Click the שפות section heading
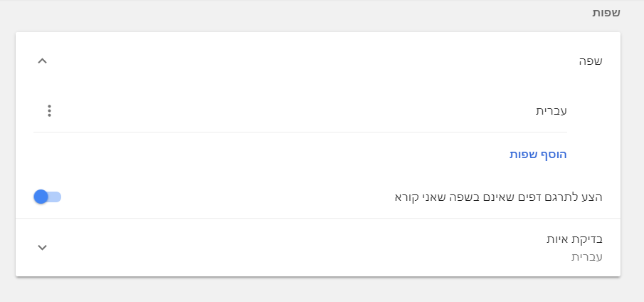The height and width of the screenshot is (302, 644). pyautogui.click(x=606, y=14)
